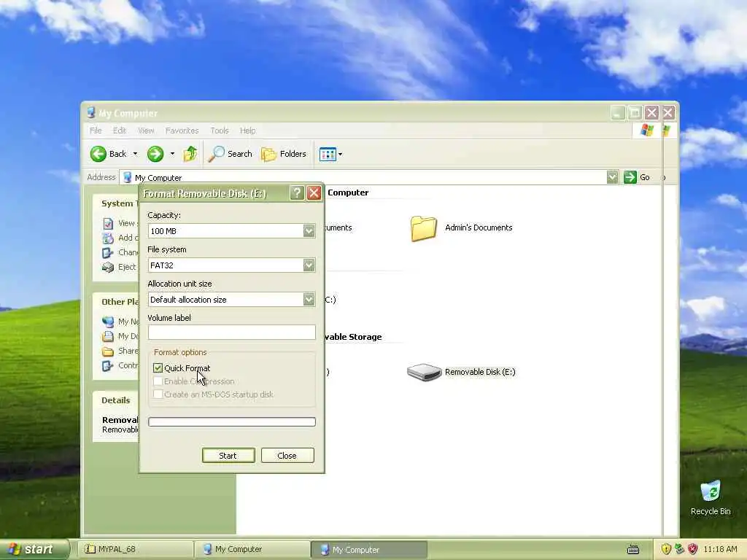Viewport: 747px width, 560px height.
Task: Open My Documents sidebar icon
Action: (108, 337)
